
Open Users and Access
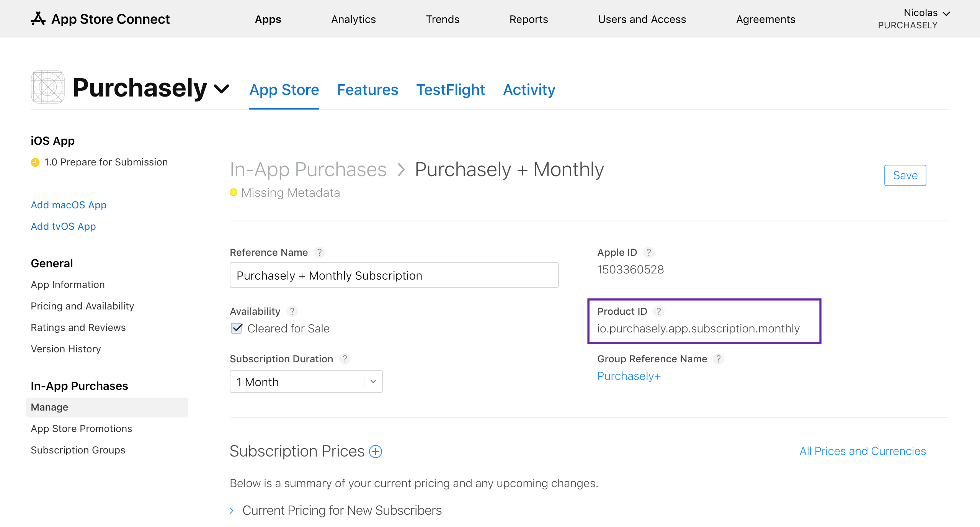(642, 19)
